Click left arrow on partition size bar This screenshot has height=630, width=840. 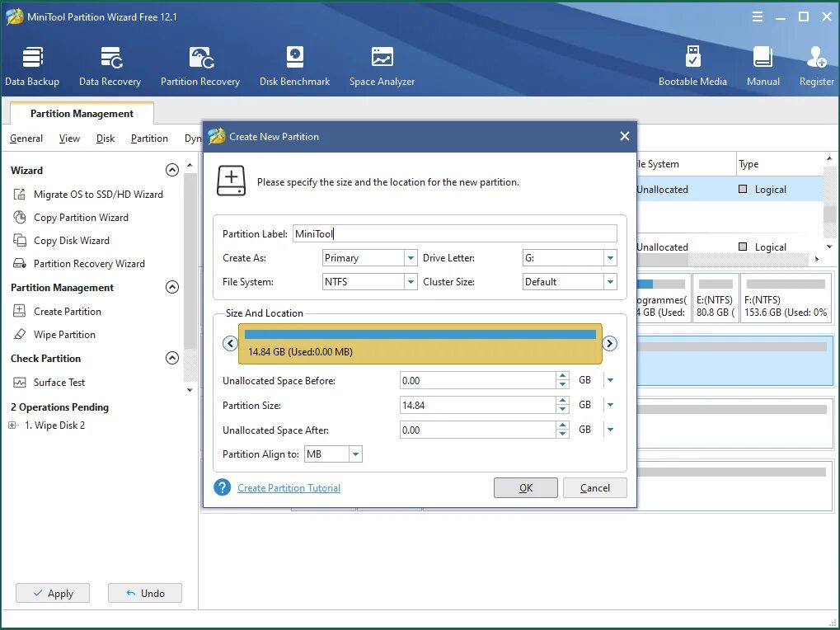coord(230,343)
